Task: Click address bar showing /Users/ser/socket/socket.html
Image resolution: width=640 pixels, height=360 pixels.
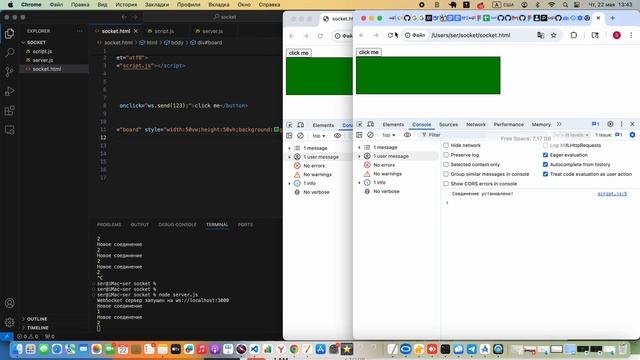Action: coord(471,36)
